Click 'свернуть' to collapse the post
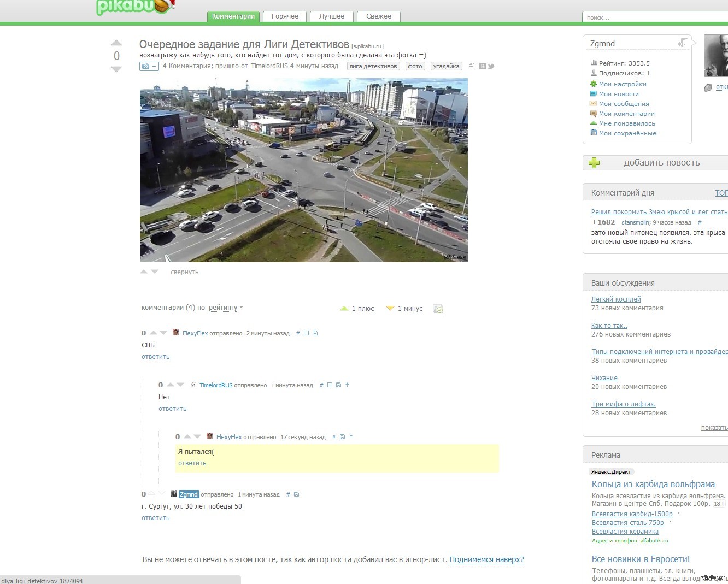Viewport: 728px width, 584px height. point(184,272)
